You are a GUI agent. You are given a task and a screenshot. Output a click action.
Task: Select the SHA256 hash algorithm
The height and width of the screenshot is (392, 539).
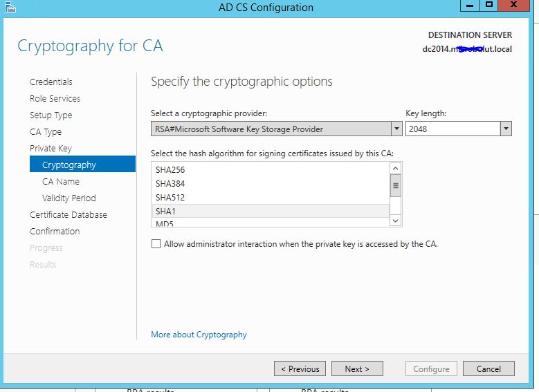[271, 169]
